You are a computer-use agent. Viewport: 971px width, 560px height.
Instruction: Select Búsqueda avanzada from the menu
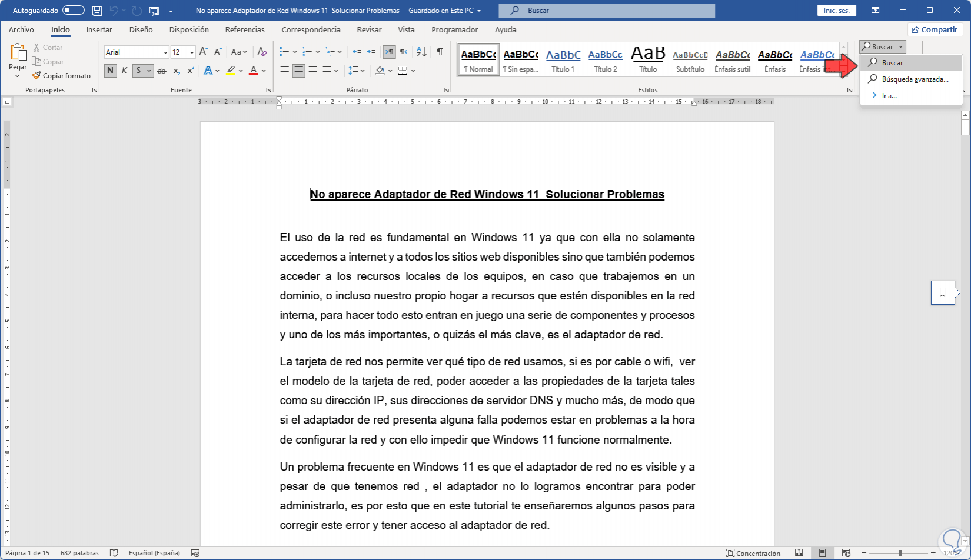[x=911, y=79]
